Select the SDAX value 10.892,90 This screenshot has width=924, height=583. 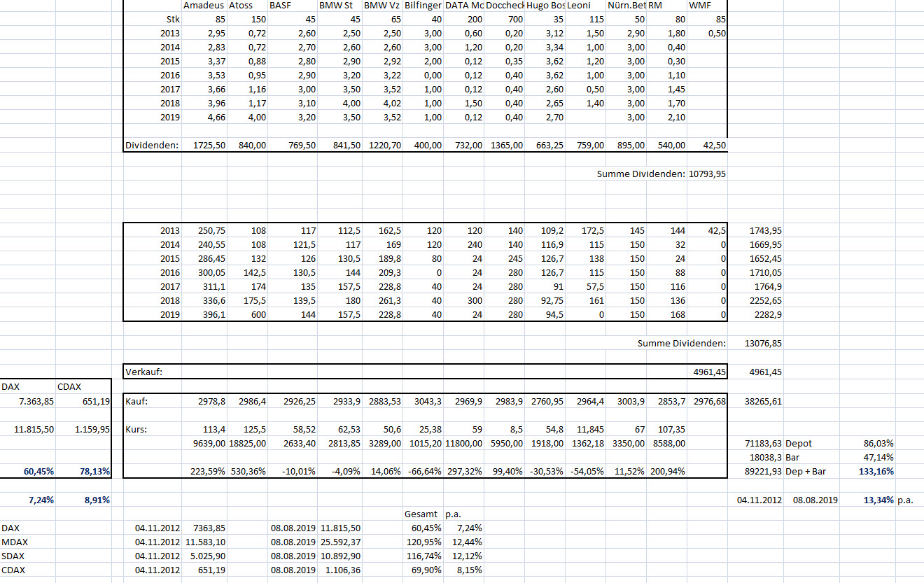(341, 556)
